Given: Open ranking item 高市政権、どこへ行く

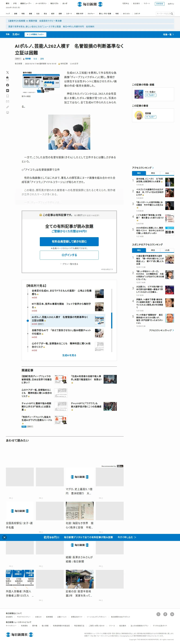Looking at the screenshot, I should click(150, 180).
